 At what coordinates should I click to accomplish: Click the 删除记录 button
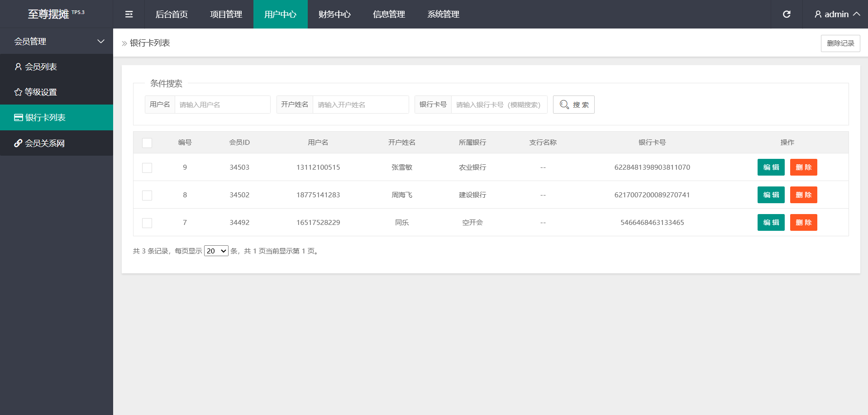click(840, 43)
